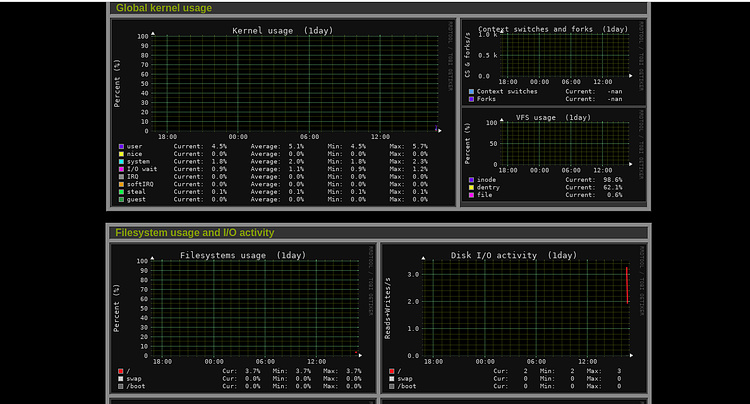Click the I/O wait legend color square
This screenshot has height=404, width=750.
[x=121, y=169]
